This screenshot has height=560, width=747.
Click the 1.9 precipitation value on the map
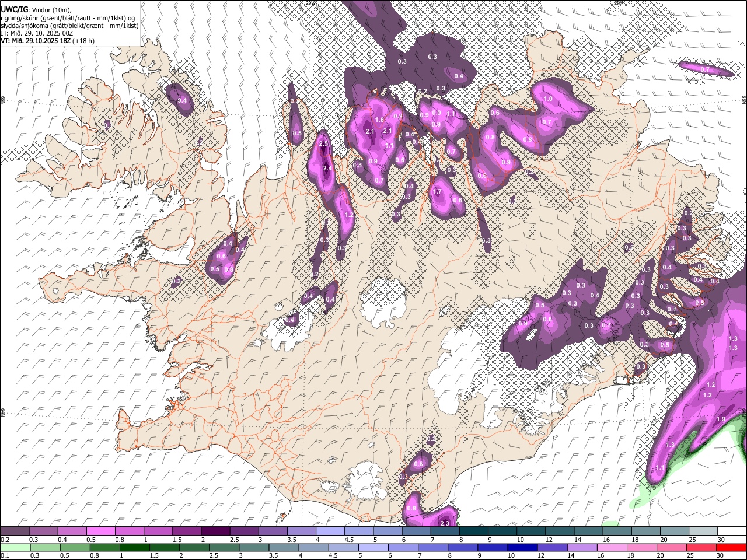click(x=721, y=419)
